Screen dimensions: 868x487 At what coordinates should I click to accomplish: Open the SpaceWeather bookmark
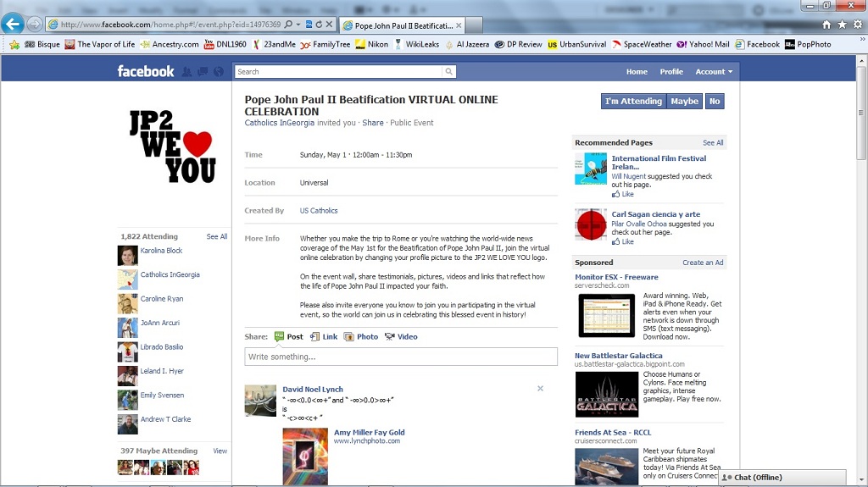pos(642,44)
